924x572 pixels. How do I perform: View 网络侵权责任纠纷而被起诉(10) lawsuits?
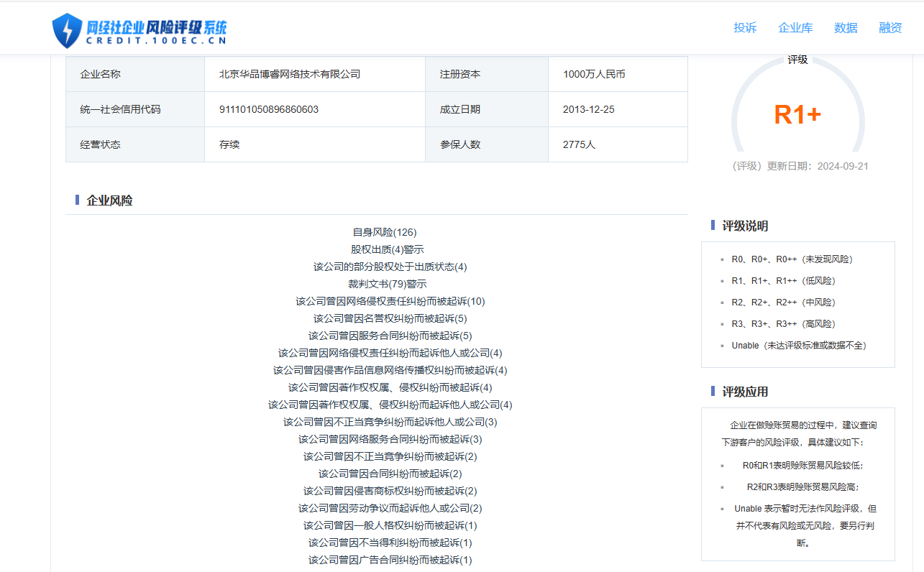pyautogui.click(x=390, y=301)
